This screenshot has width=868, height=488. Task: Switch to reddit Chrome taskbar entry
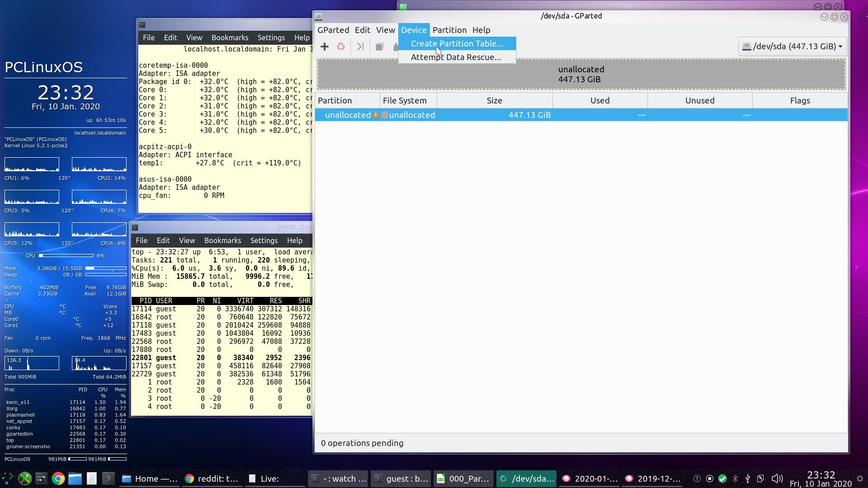pos(212,479)
